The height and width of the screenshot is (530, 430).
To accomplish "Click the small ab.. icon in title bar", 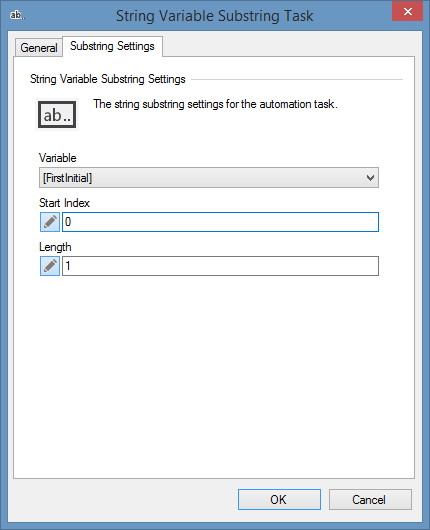I will tap(17, 15).
